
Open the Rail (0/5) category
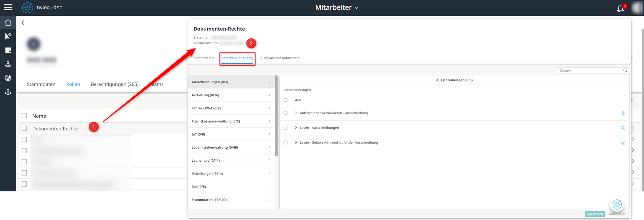pyautogui.click(x=231, y=187)
